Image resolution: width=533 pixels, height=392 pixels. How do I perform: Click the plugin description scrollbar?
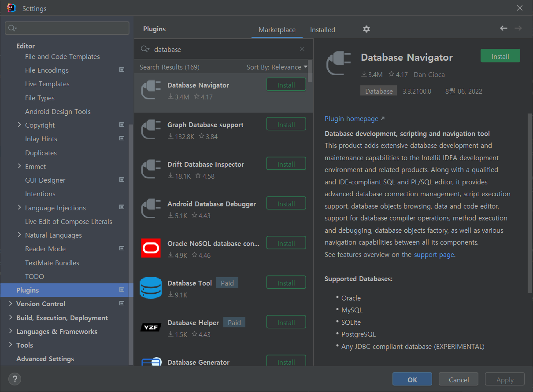point(530,203)
